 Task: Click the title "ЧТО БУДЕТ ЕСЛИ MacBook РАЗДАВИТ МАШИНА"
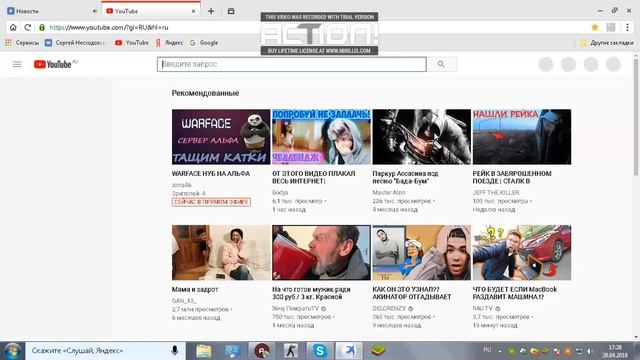coord(515,293)
